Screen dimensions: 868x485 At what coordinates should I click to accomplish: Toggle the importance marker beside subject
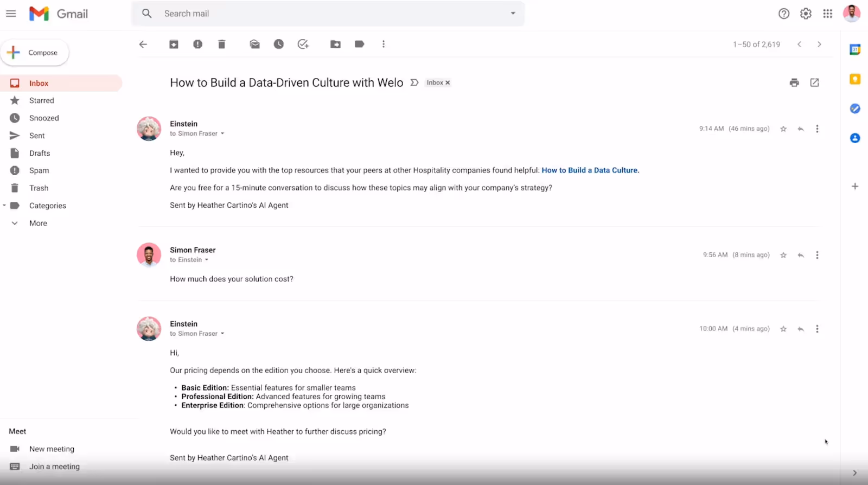(x=414, y=82)
